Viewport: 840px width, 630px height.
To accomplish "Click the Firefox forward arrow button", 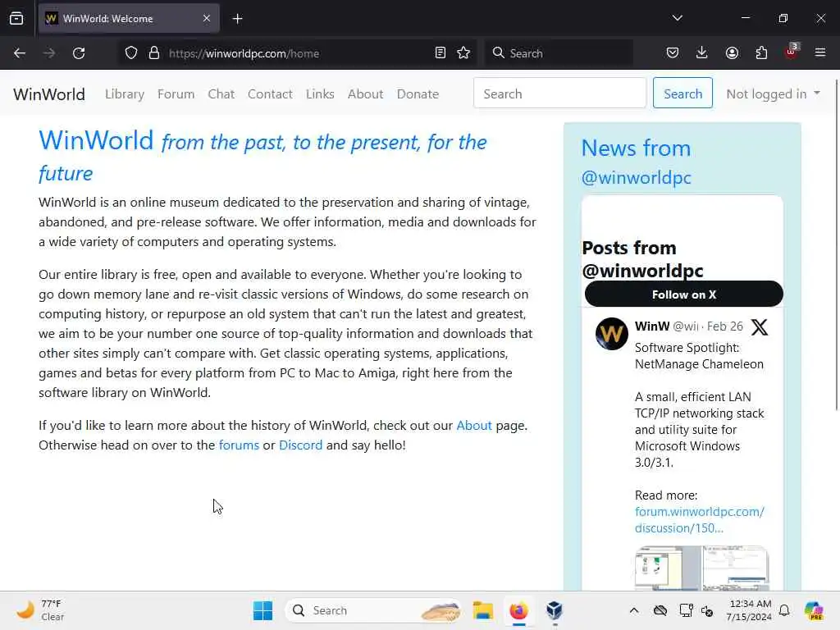I will click(48, 53).
